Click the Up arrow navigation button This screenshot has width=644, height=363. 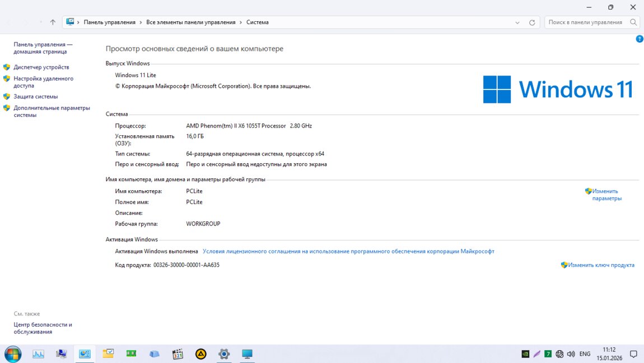53,22
